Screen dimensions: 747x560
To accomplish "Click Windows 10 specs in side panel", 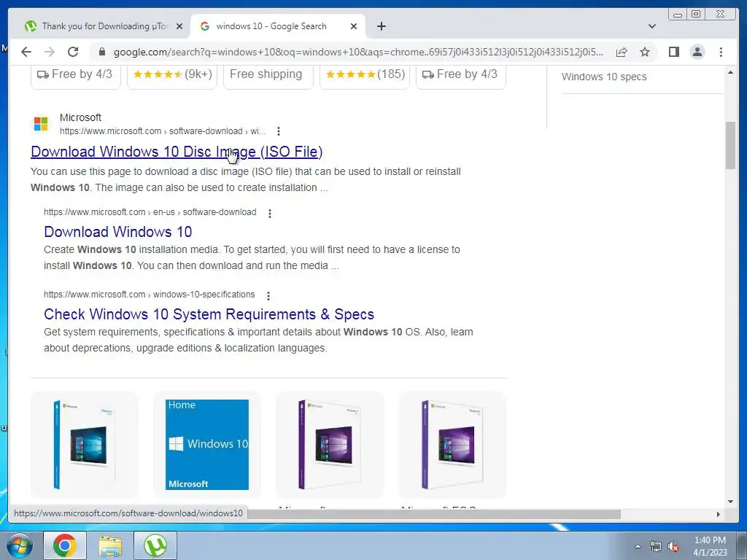I will pos(604,77).
